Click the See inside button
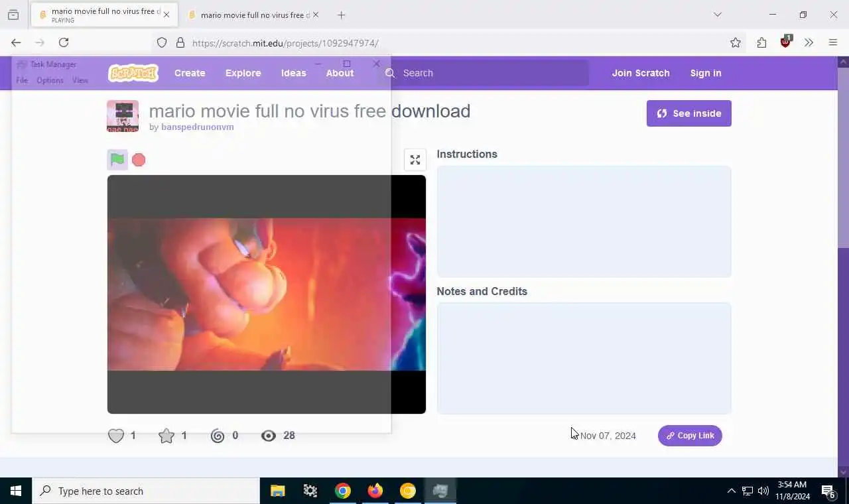 (689, 113)
